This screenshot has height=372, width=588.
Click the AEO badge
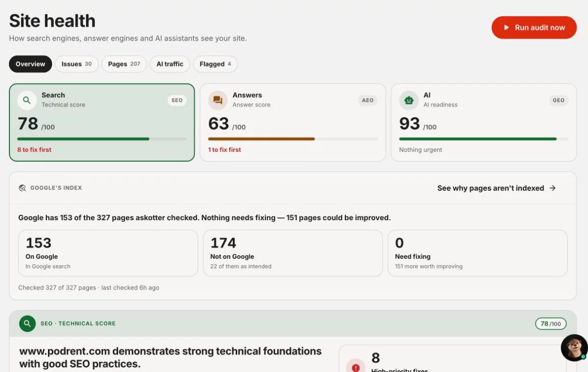[368, 100]
